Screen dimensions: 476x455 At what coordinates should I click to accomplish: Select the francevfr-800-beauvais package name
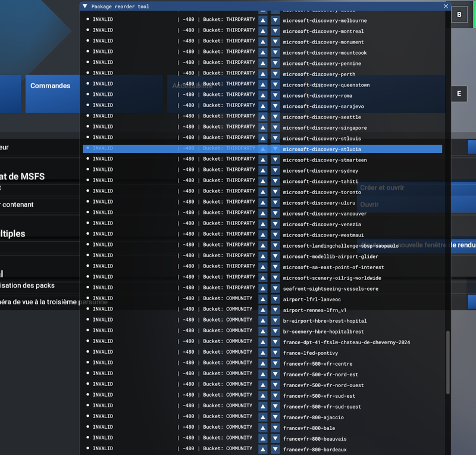coord(315,438)
